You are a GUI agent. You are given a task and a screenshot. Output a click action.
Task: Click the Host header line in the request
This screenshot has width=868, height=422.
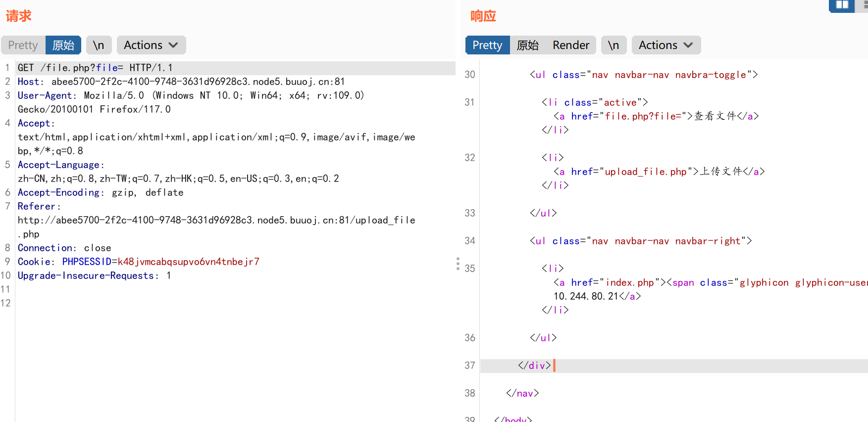point(181,82)
